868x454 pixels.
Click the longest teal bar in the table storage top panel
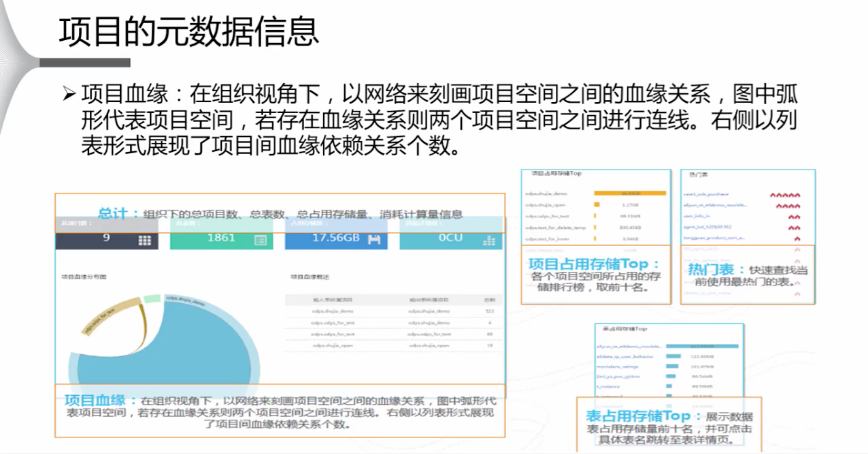point(702,346)
